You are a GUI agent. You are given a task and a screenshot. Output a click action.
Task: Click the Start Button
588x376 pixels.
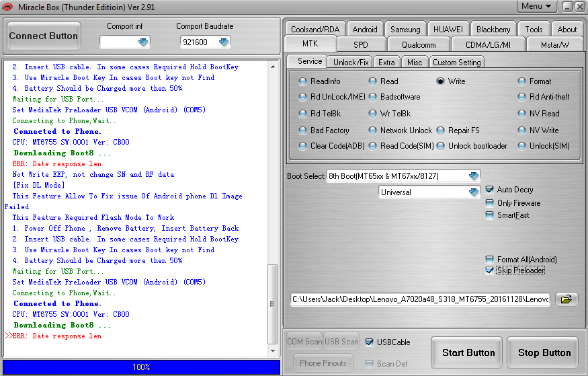coord(468,352)
